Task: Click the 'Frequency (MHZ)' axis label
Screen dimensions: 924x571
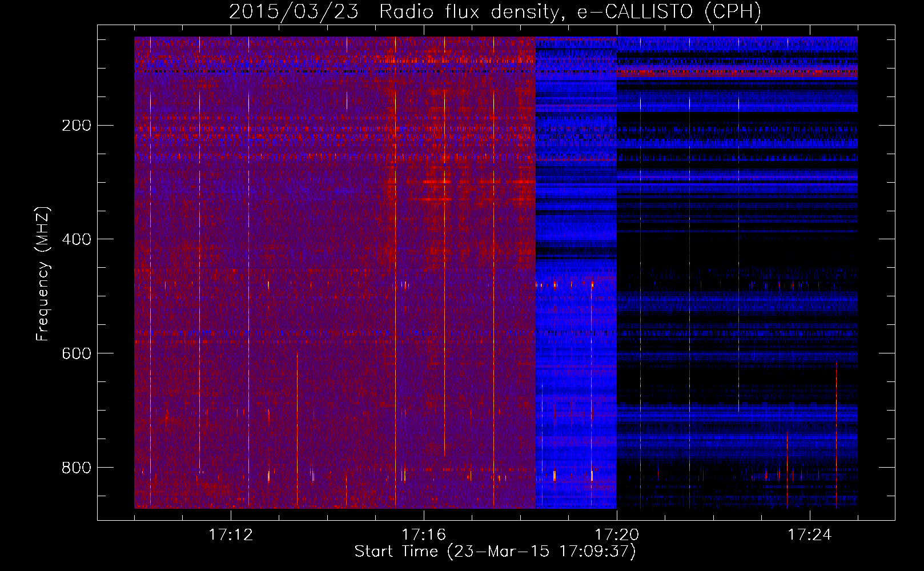Action: (43, 274)
